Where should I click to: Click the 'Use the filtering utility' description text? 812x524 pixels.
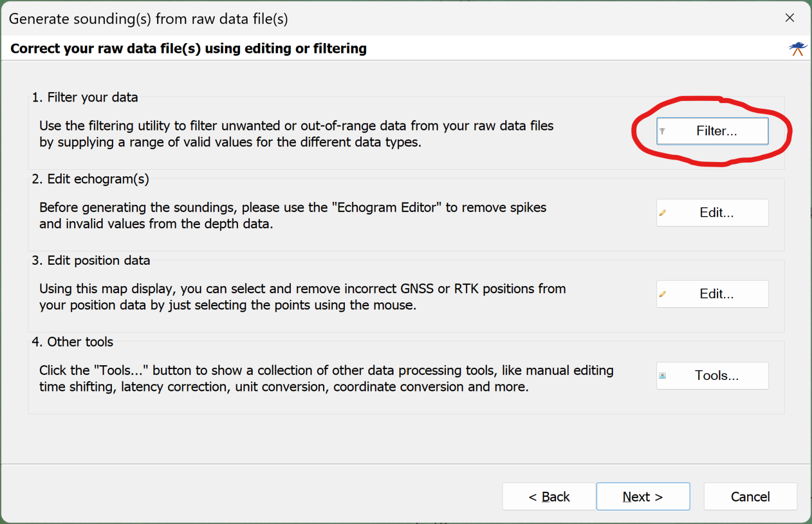point(296,134)
